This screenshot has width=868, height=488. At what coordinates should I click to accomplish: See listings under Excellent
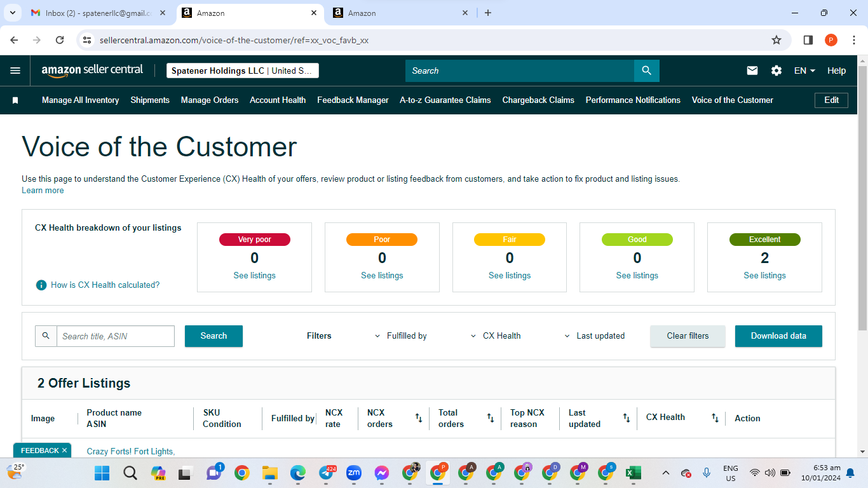764,275
